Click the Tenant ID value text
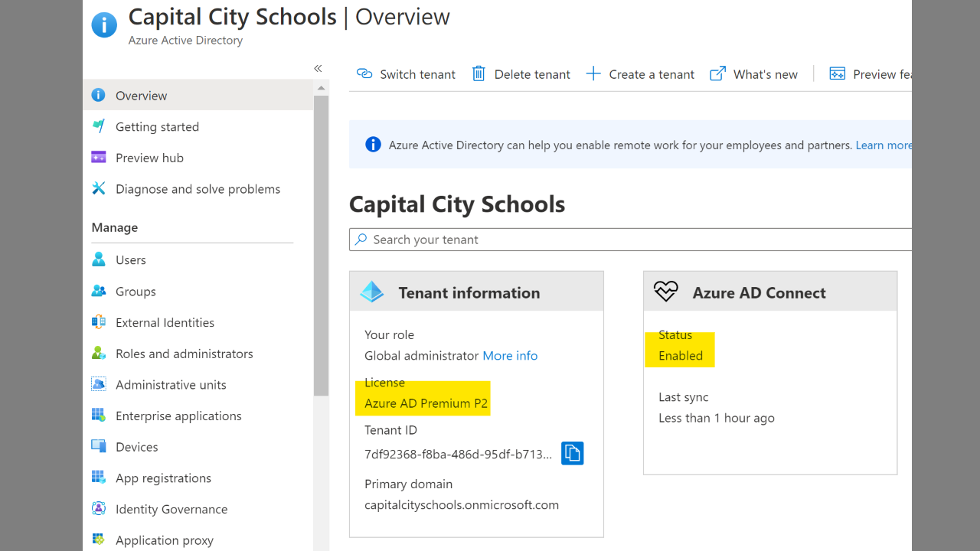This screenshot has width=980, height=551. click(x=458, y=454)
